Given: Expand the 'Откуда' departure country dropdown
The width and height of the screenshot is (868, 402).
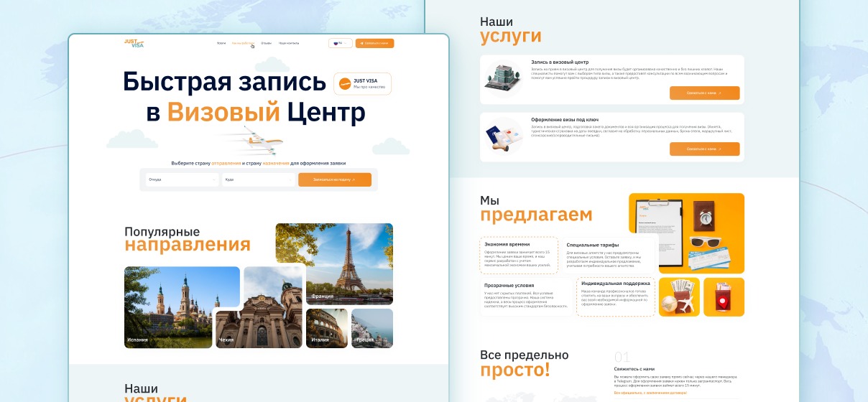Looking at the screenshot, I should pos(182,179).
